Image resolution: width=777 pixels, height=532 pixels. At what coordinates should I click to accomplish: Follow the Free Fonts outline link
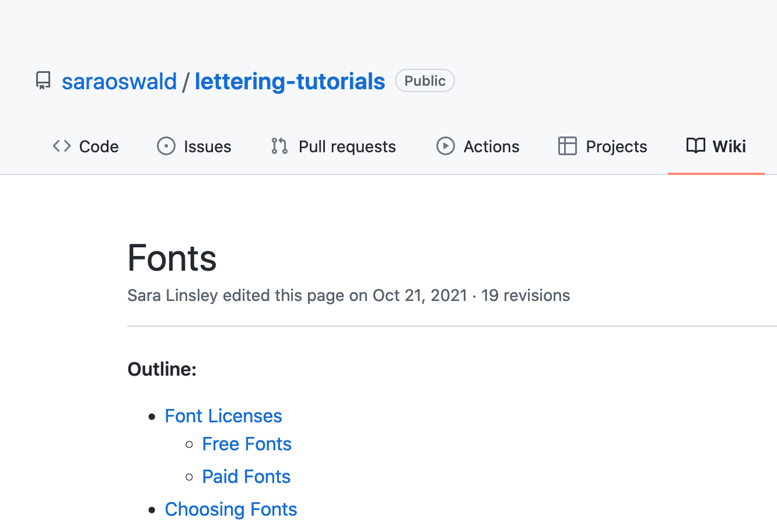coord(247,444)
